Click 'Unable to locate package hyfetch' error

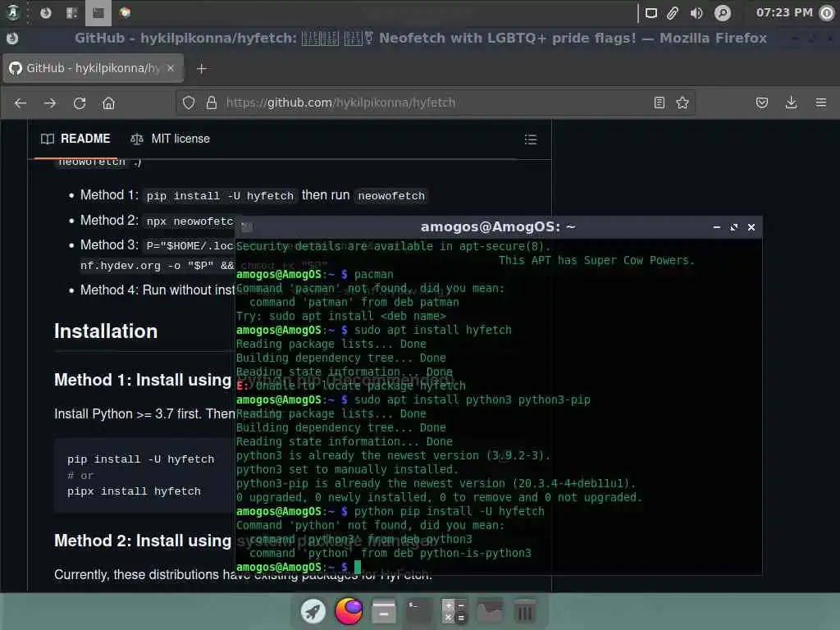[351, 386]
